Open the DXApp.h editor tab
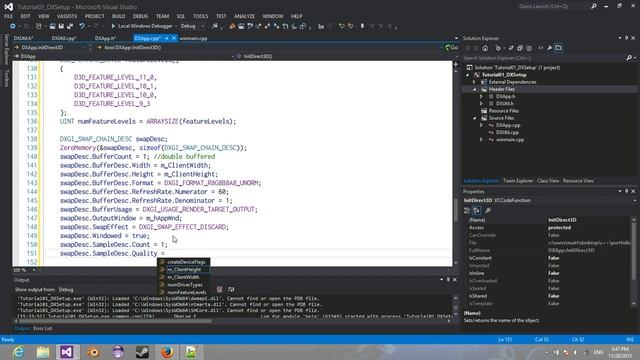The image size is (640, 360). [105, 38]
